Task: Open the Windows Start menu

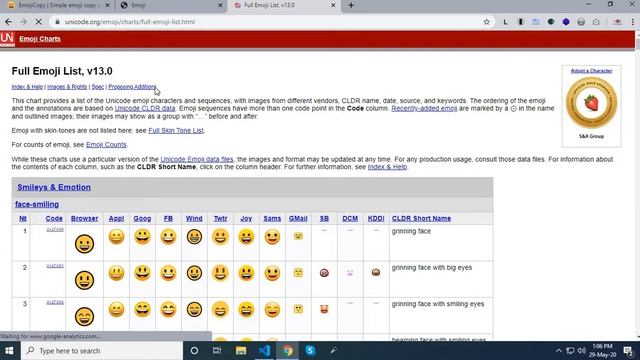Action: point(9,351)
